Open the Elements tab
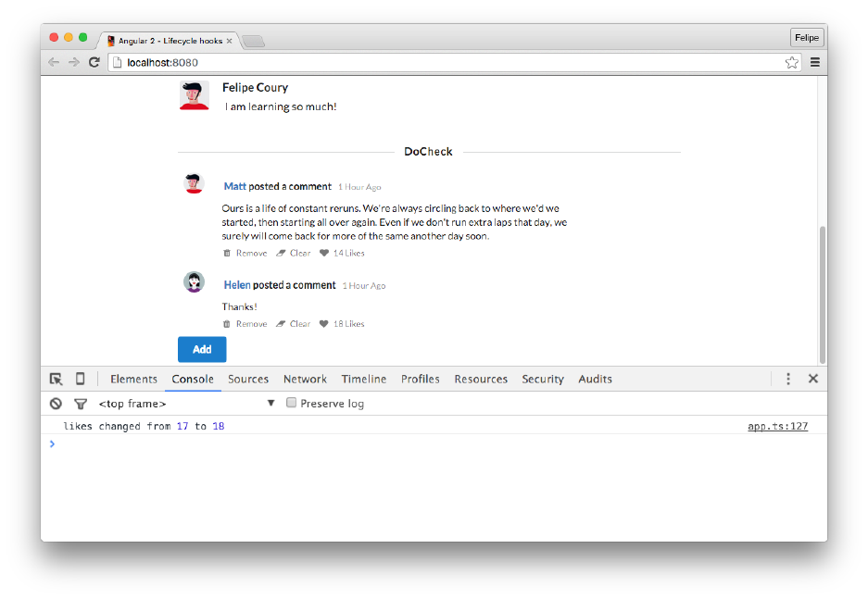 [133, 379]
